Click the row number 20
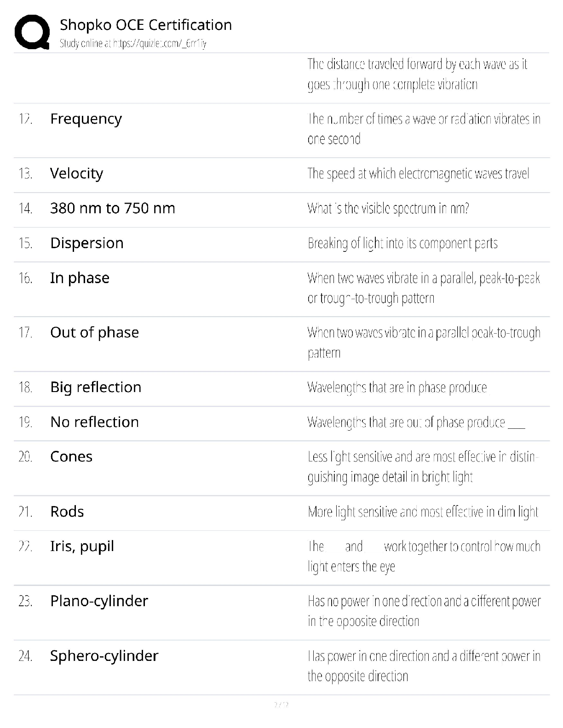 [x=25, y=457]
